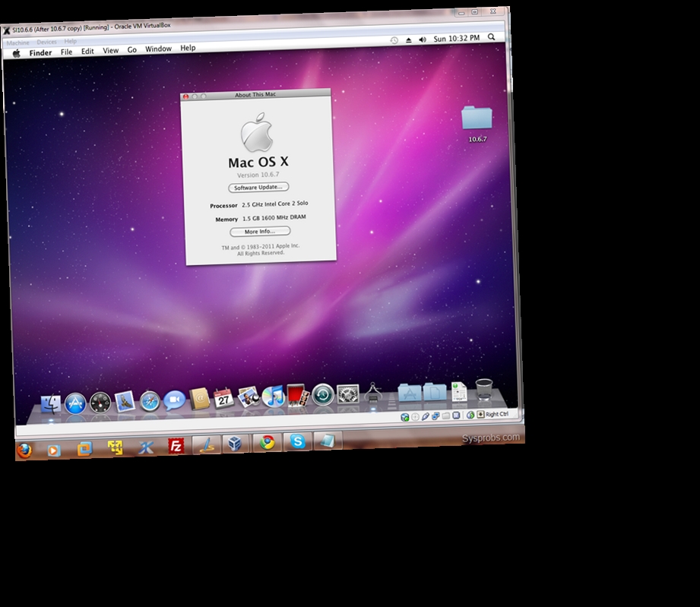This screenshot has width=700, height=607.
Task: Open the Documents folder stack in dock
Action: click(435, 391)
